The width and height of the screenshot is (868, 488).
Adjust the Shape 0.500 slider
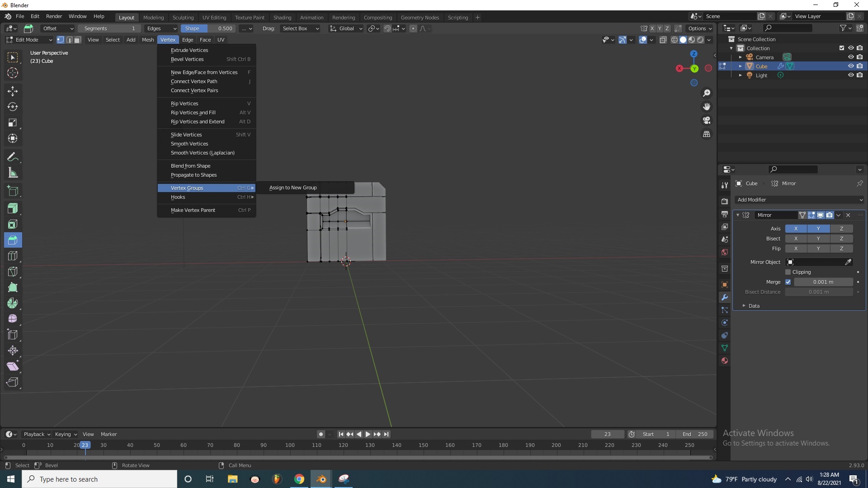pos(208,28)
